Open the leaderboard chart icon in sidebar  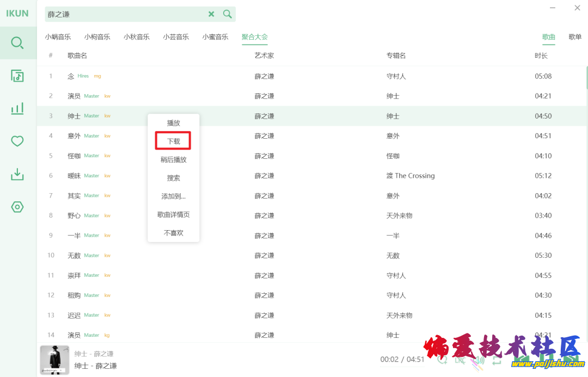click(17, 108)
